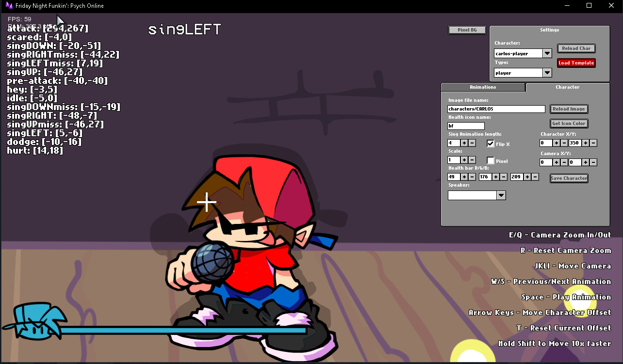Screen dimensions: 623x364
Task: Decrease Camera X position with minus
Action: (564, 162)
